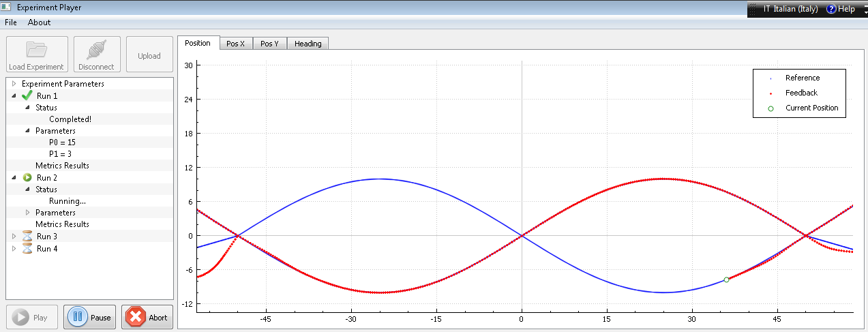
Task: Click the Load Experiment folder icon
Action: 36,50
